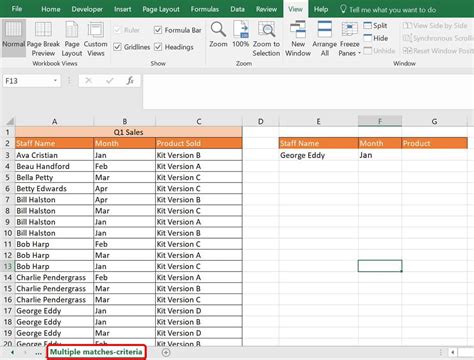Select column D header
The image size is (474, 360).
261,121
